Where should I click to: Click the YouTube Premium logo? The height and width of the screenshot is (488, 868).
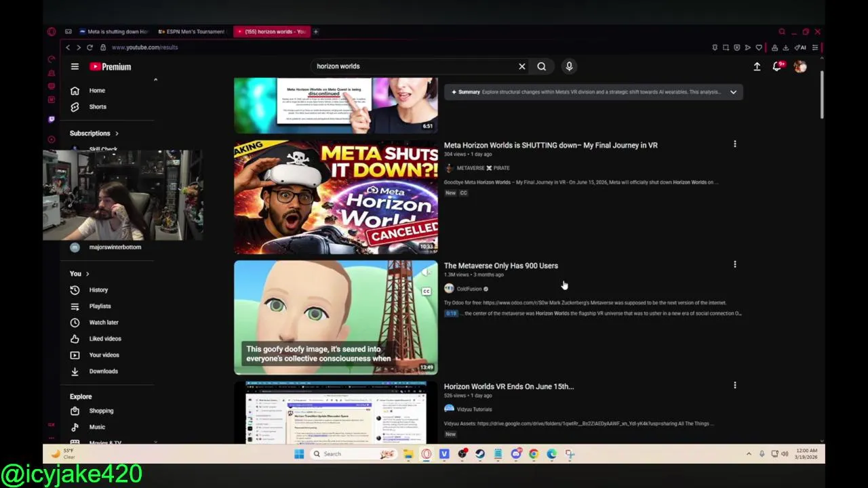click(x=110, y=66)
